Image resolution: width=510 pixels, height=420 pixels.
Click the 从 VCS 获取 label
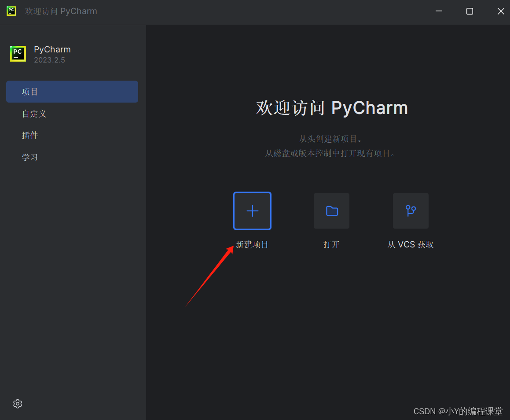pyautogui.click(x=411, y=245)
